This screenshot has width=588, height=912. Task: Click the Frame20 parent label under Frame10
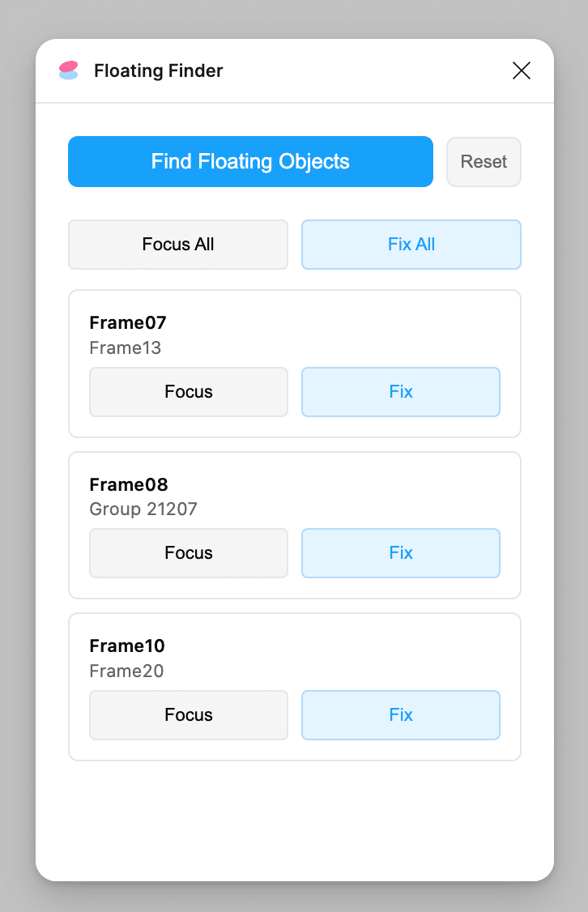pyautogui.click(x=126, y=671)
